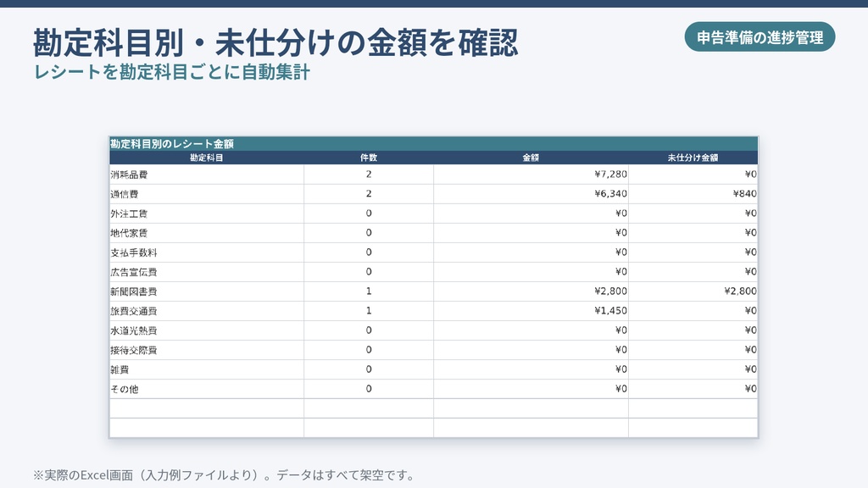Click the footnote about 実際のExcel画面

pos(224,475)
